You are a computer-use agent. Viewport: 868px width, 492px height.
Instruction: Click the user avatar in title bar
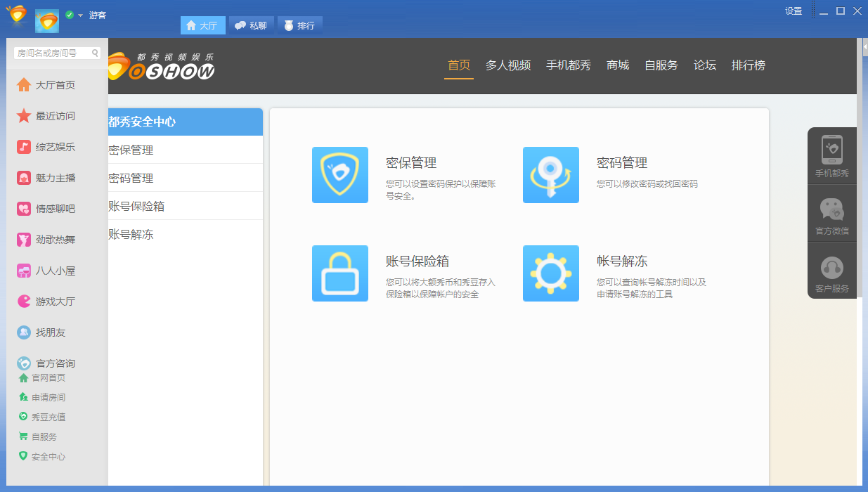click(x=47, y=20)
